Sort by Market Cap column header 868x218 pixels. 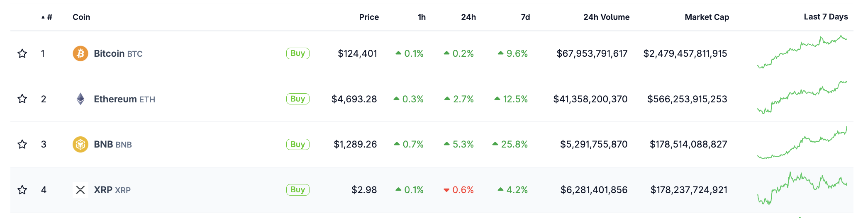point(707,17)
